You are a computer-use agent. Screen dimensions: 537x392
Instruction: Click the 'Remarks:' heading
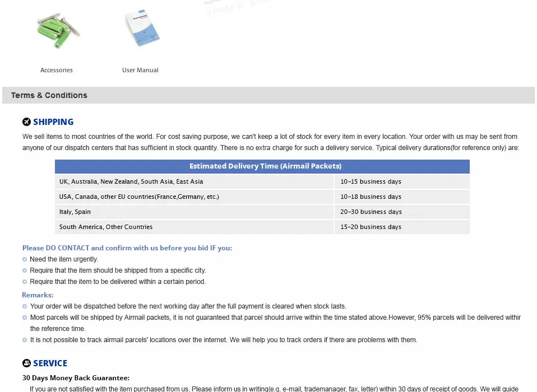[38, 295]
